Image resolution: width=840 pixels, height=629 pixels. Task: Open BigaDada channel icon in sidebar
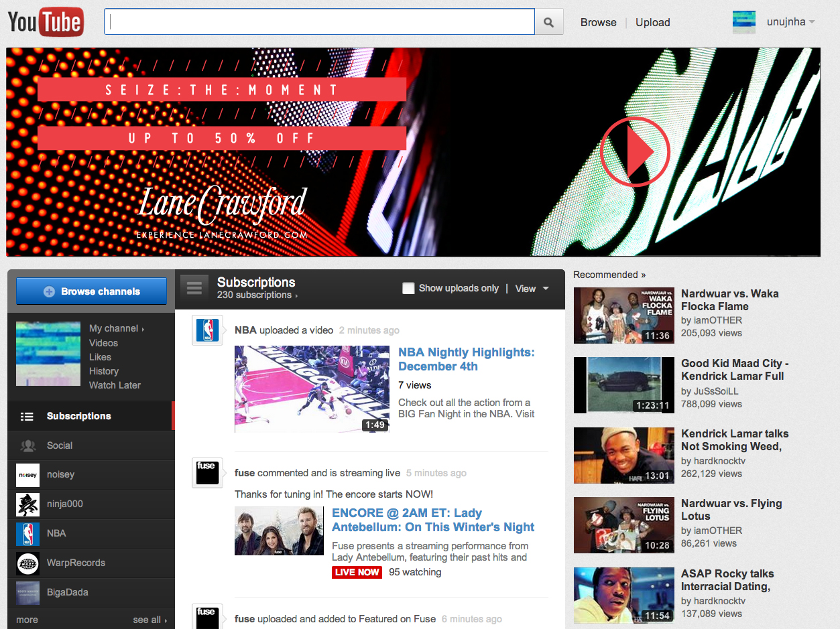point(27,592)
